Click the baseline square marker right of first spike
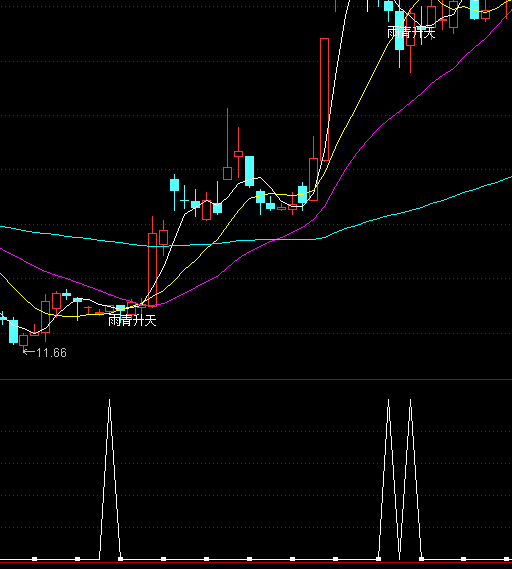Viewport: 512px width, 569px height. click(x=120, y=559)
